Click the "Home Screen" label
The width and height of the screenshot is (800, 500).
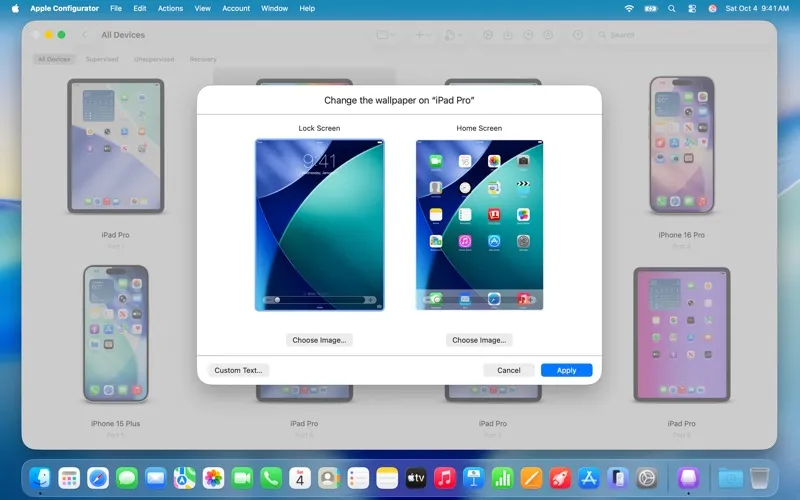coord(479,128)
